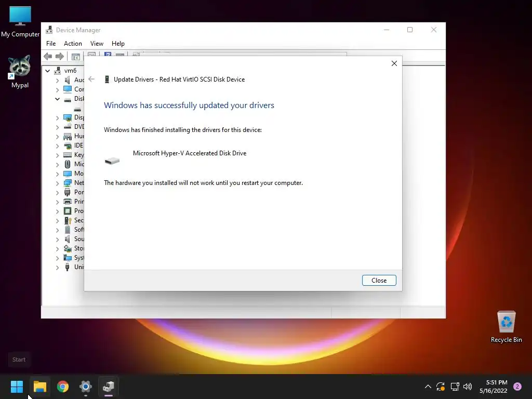Select the Processors chip icon

click(68, 211)
